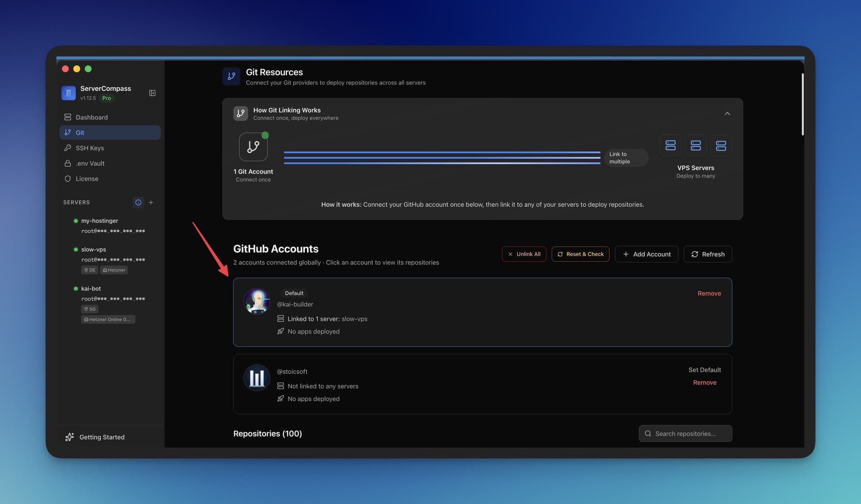Image resolution: width=861 pixels, height=504 pixels.
Task: Open the kai-bot server in the sidebar
Action: click(x=91, y=288)
